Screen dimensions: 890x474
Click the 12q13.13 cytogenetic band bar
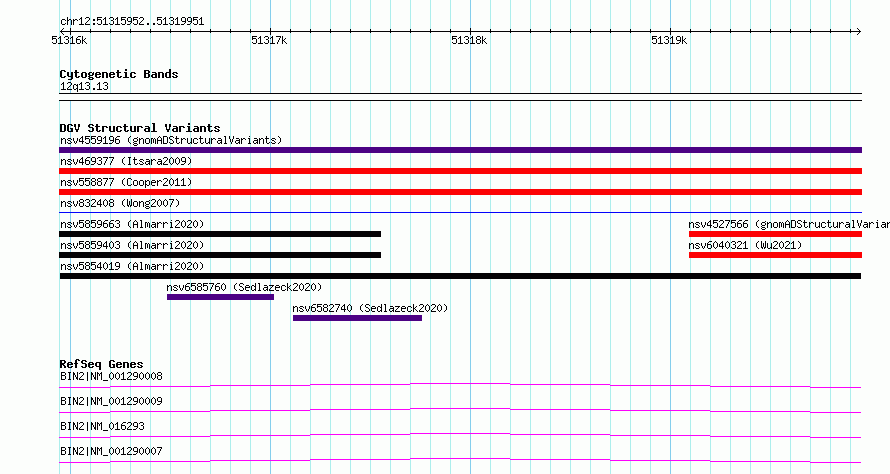[x=460, y=97]
